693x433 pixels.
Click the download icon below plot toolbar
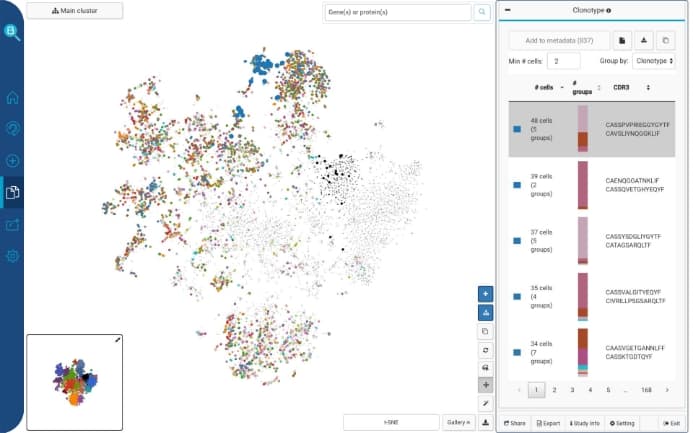tap(486, 422)
